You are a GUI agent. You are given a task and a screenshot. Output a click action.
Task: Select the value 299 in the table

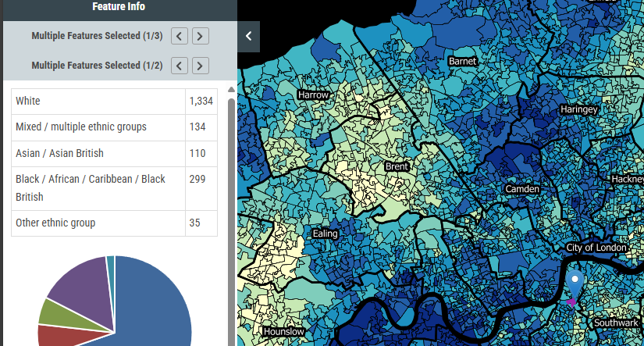click(197, 179)
